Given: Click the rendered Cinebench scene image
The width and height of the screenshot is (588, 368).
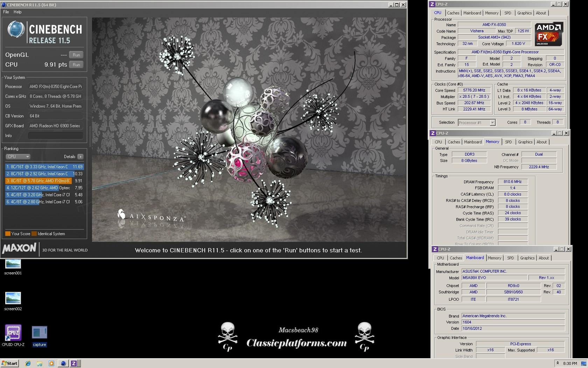Looking at the screenshot, I should (249, 130).
